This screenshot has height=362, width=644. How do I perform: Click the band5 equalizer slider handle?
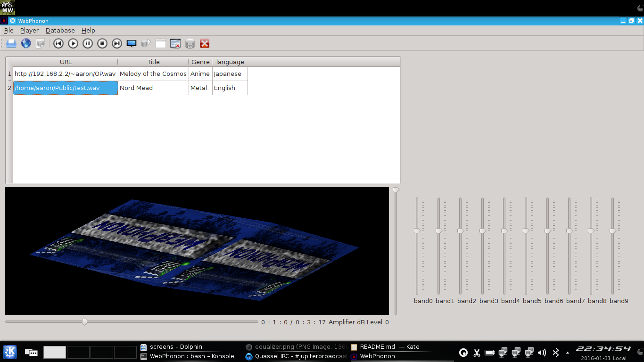click(526, 230)
